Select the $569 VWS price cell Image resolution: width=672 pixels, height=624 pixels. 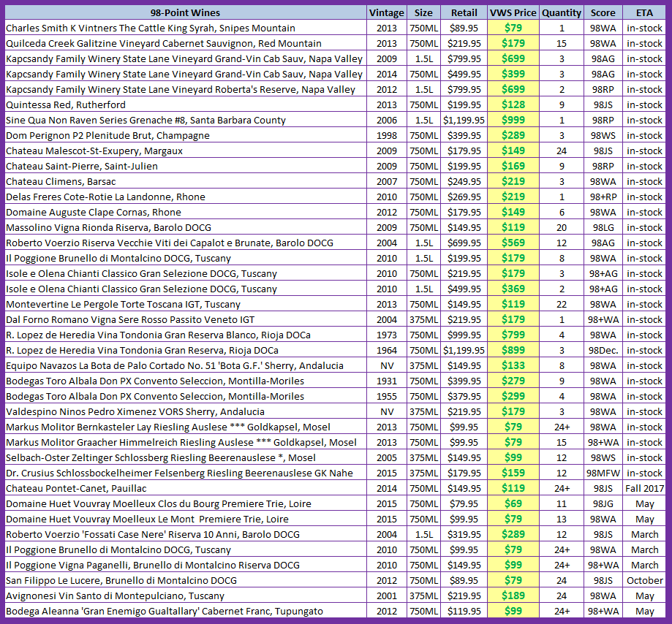click(513, 243)
